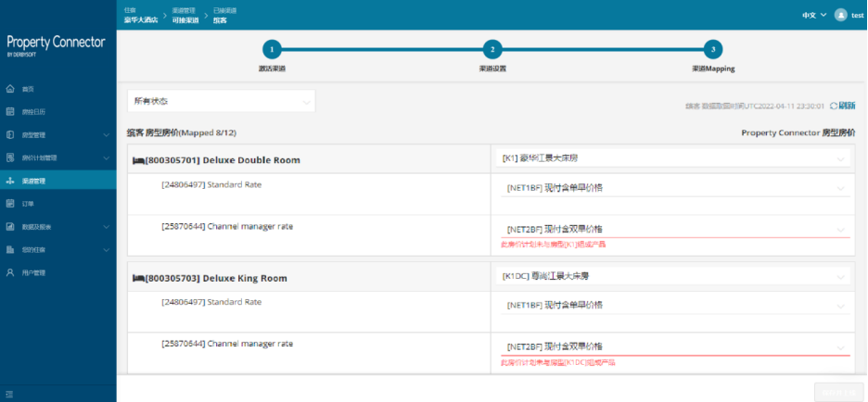Viewport: 868px width, 402px height.
Task: Click the 房价计划管理 rate plan icon
Action: pyautogui.click(x=10, y=157)
